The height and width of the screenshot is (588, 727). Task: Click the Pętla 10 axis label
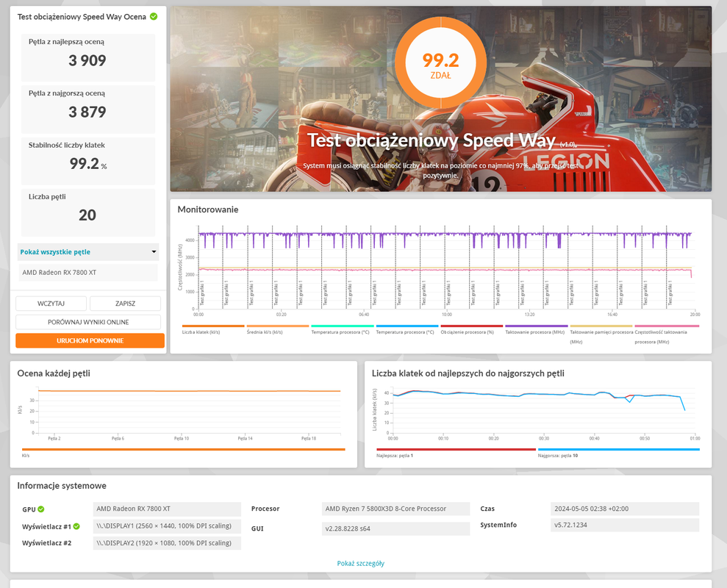tap(182, 438)
